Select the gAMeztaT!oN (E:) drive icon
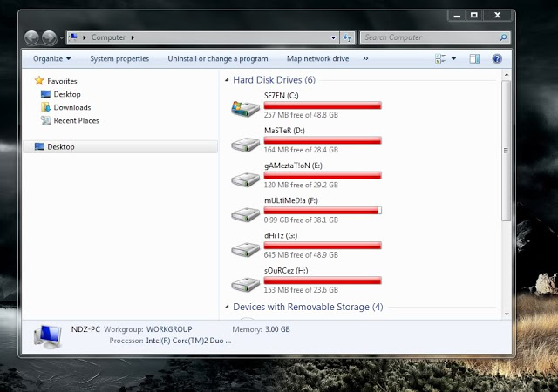 point(245,179)
